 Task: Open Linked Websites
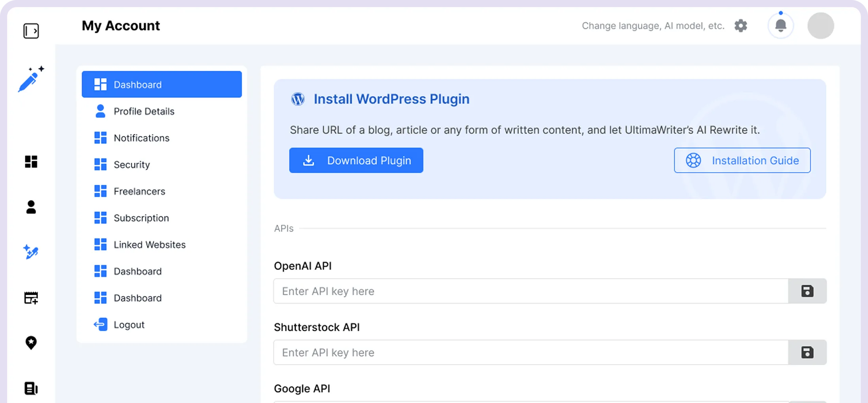(x=162, y=245)
